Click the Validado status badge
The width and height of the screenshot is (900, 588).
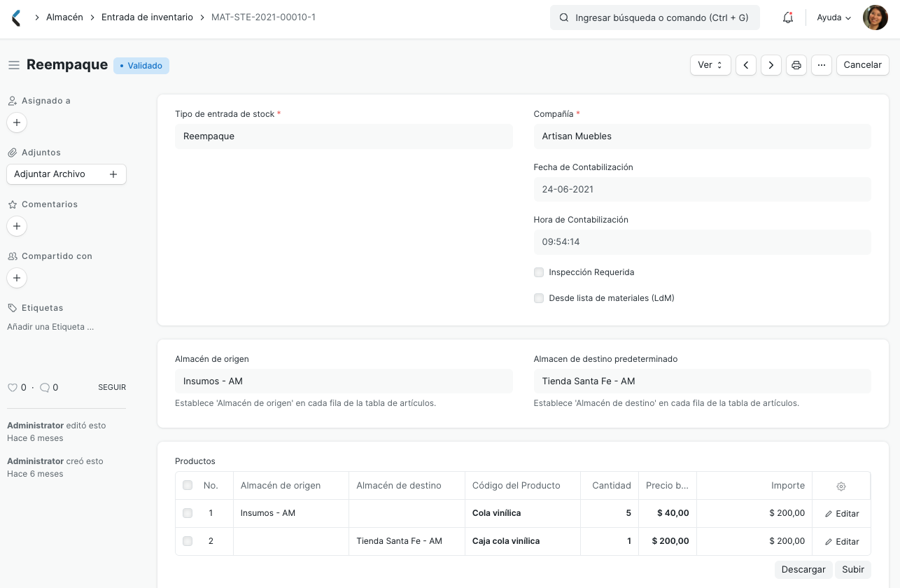tap(141, 66)
